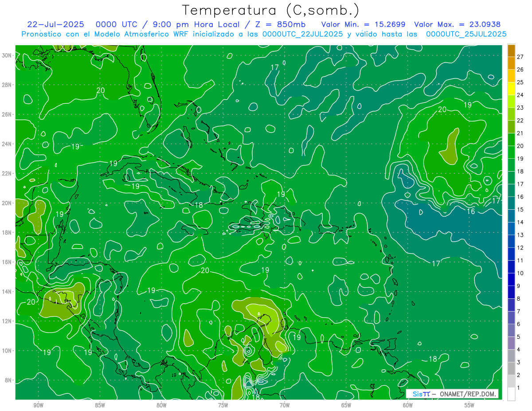Click the '90W' longitude axis label
This screenshot has width=532, height=411.
[39, 405]
